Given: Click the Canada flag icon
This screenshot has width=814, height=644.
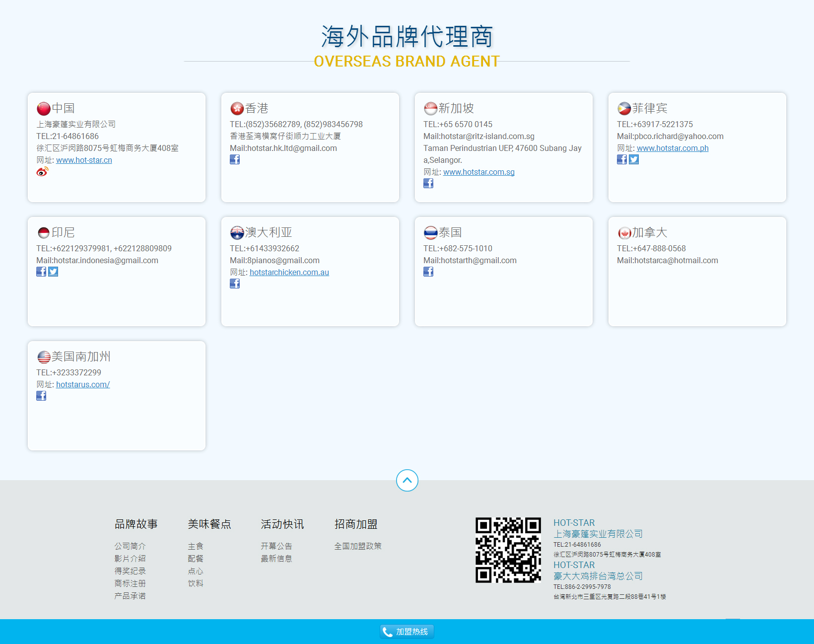Looking at the screenshot, I should pyautogui.click(x=624, y=232).
